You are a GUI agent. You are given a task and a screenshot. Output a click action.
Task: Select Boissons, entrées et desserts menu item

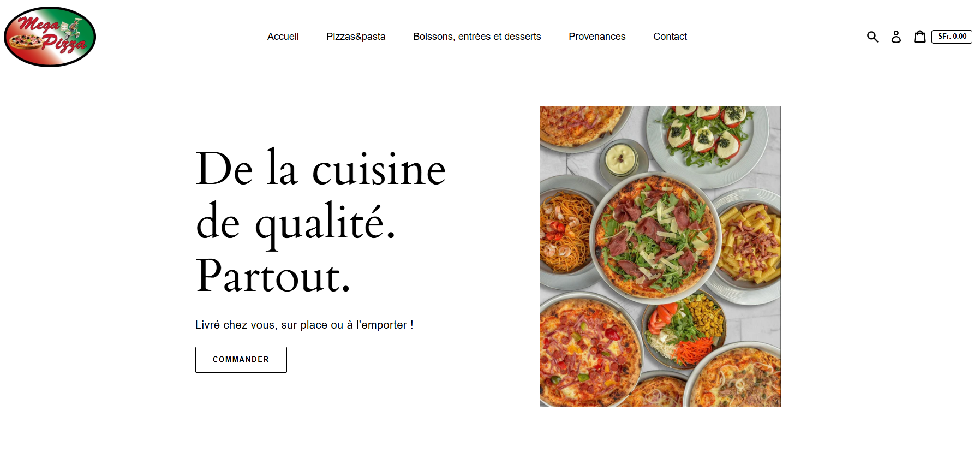(477, 37)
